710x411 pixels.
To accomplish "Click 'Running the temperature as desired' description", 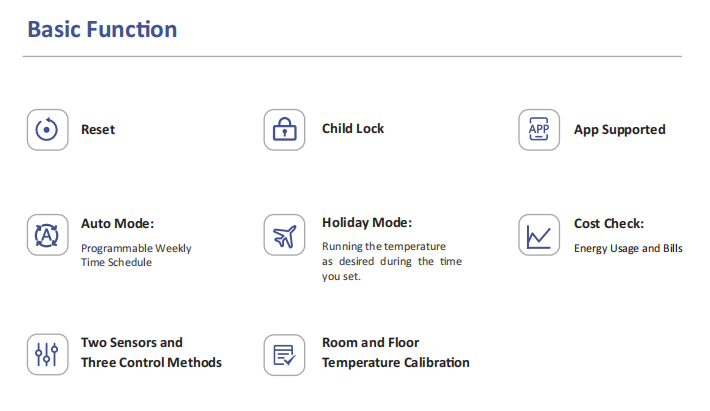I will coord(392,261).
